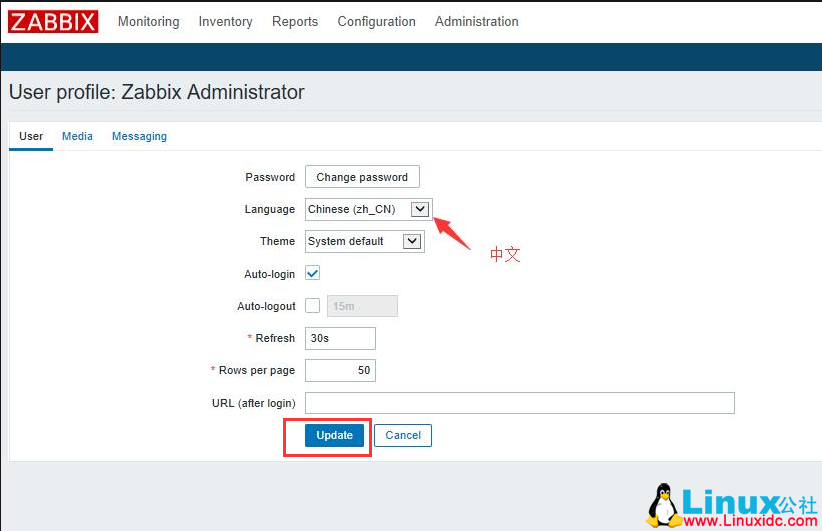Enable the Auto-logout checkbox
Image resolution: width=822 pixels, height=531 pixels.
point(312,306)
